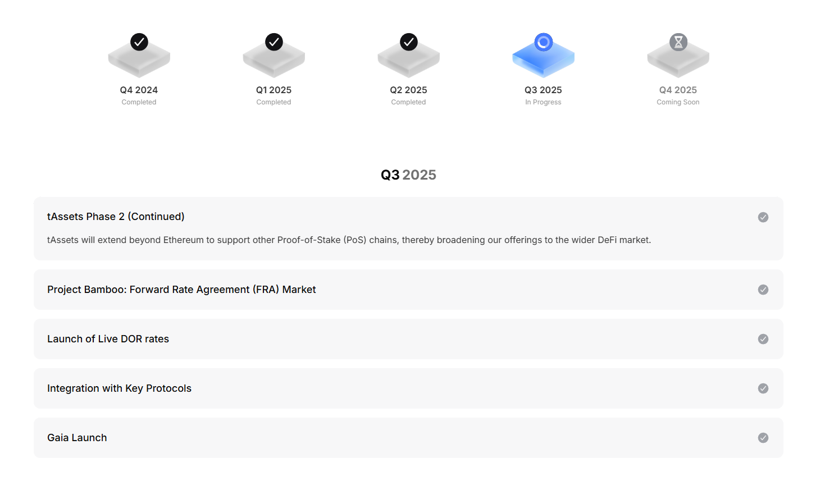Expand the Project Bamboo FRA Market item
The image size is (834, 504).
click(x=408, y=290)
